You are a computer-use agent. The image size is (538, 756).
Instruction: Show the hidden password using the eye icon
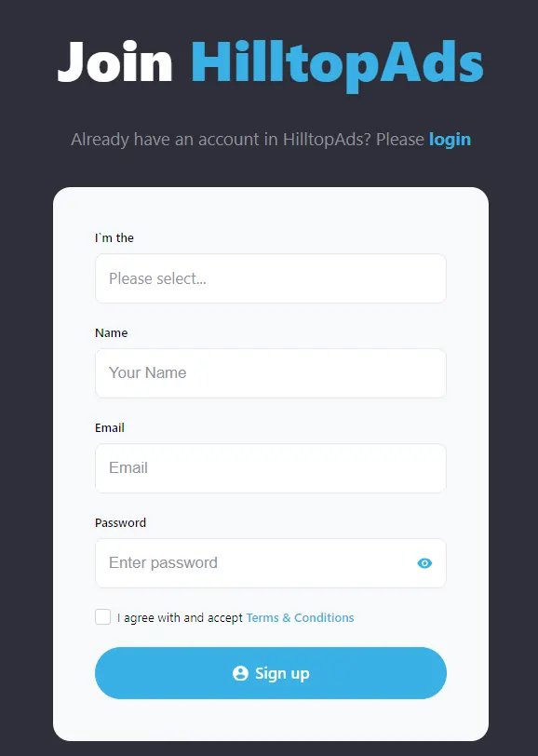pos(424,563)
